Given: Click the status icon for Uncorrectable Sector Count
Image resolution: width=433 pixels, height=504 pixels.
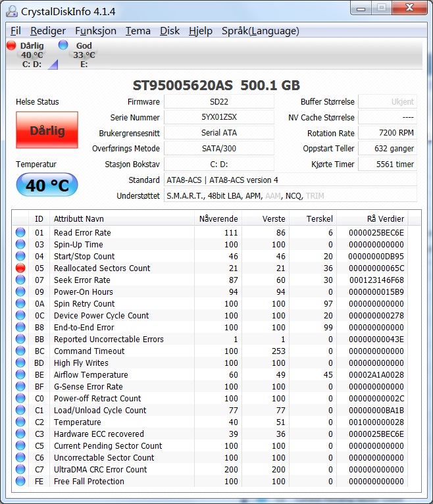Looking at the screenshot, I should click(20, 458).
